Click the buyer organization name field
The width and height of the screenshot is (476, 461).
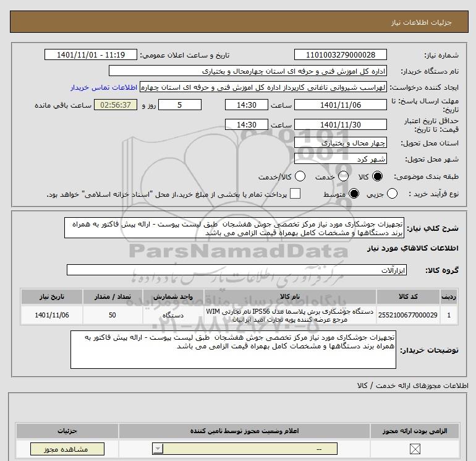point(248,71)
